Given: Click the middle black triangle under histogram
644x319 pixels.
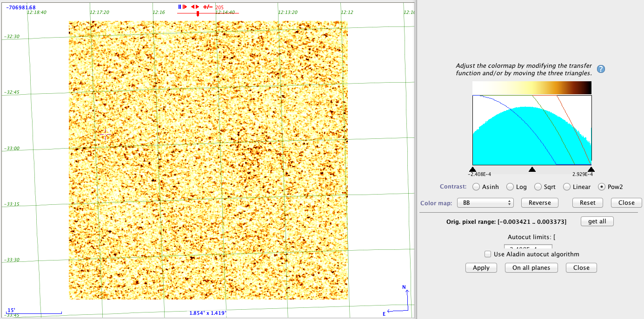Looking at the screenshot, I should [532, 169].
